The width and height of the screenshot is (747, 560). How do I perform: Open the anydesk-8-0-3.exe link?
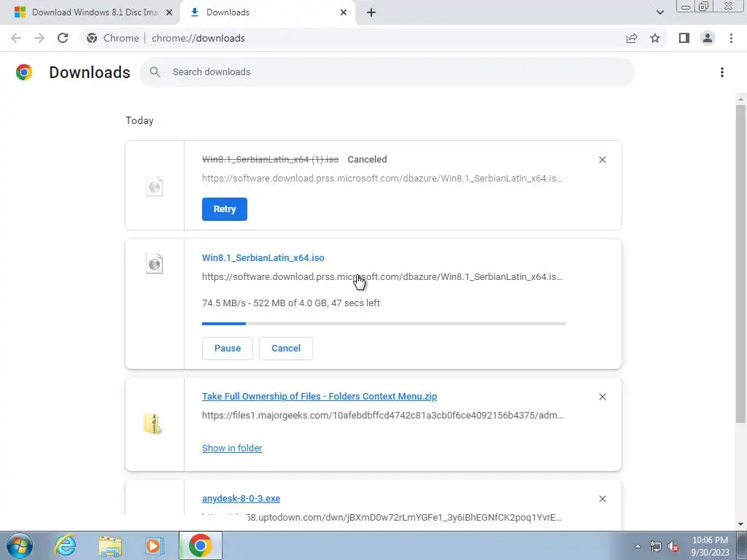click(241, 498)
